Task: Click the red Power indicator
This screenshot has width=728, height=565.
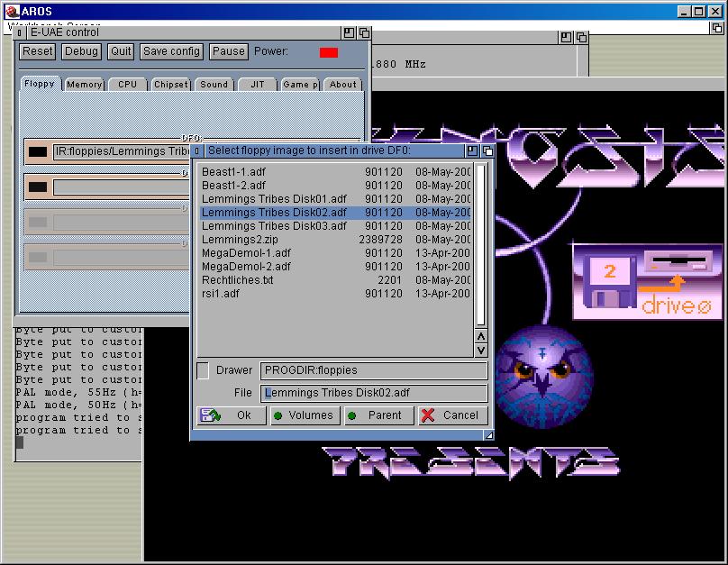Action: point(329,52)
